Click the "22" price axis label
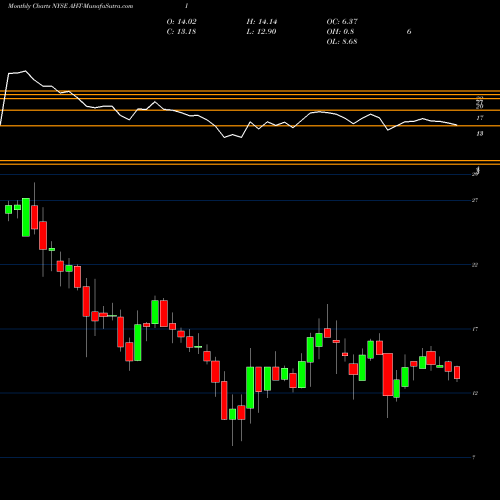This screenshot has width=500, height=500. (475, 265)
